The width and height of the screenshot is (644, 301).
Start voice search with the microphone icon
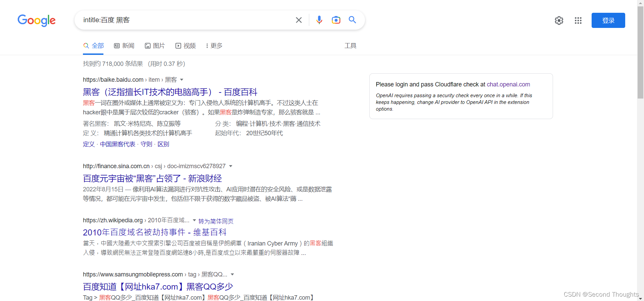[319, 20]
